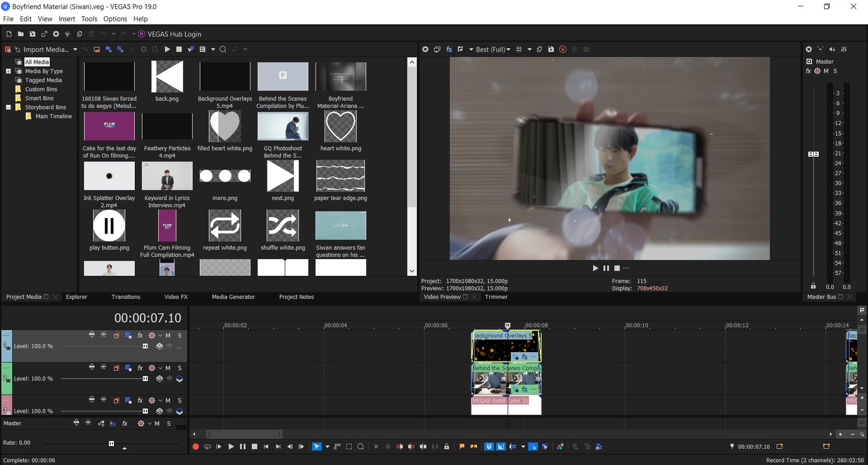Mute video track 1
868x465 pixels.
coord(168,335)
